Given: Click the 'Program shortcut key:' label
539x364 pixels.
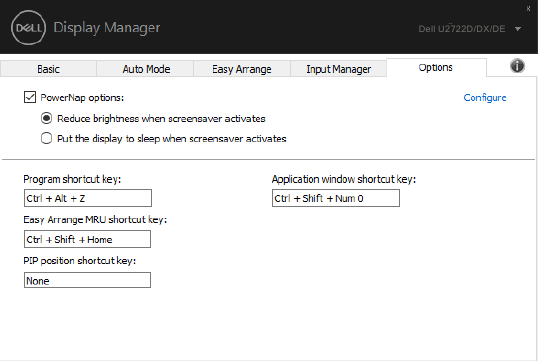Looking at the screenshot, I should point(72,179).
